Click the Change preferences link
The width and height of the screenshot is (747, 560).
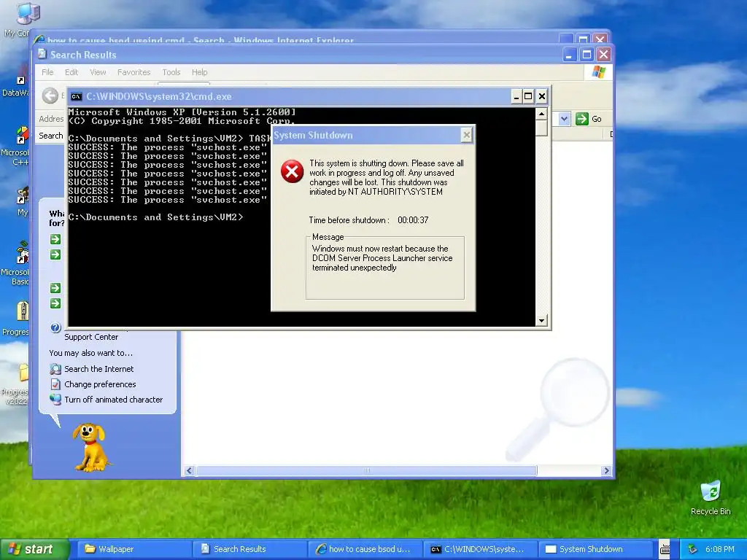tap(100, 384)
